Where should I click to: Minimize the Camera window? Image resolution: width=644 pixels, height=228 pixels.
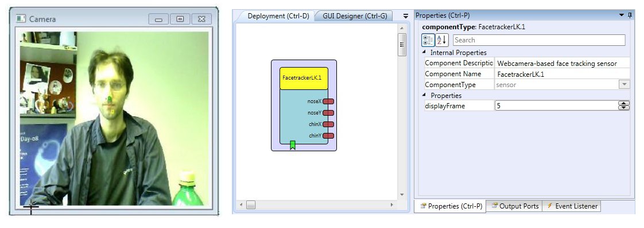coord(158,19)
